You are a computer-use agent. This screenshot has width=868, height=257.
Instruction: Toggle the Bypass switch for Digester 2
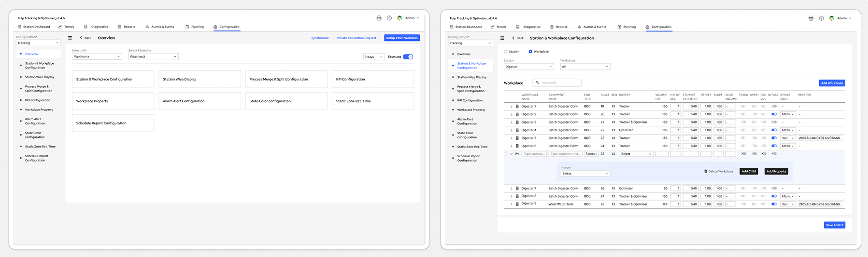pyautogui.click(x=774, y=114)
